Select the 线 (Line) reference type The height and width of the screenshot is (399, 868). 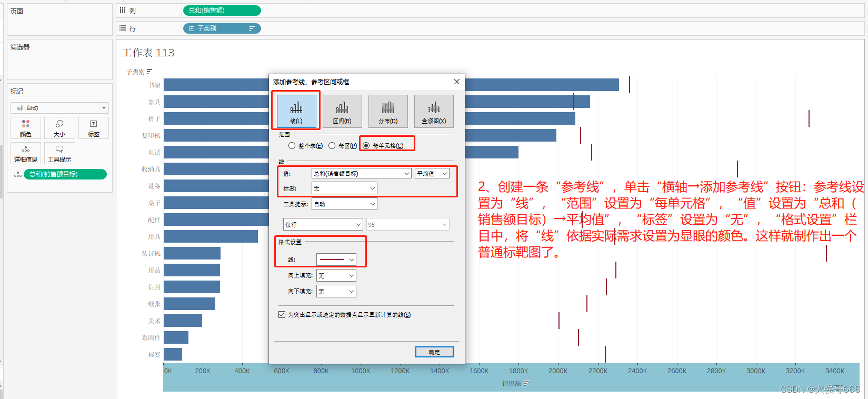tap(296, 111)
